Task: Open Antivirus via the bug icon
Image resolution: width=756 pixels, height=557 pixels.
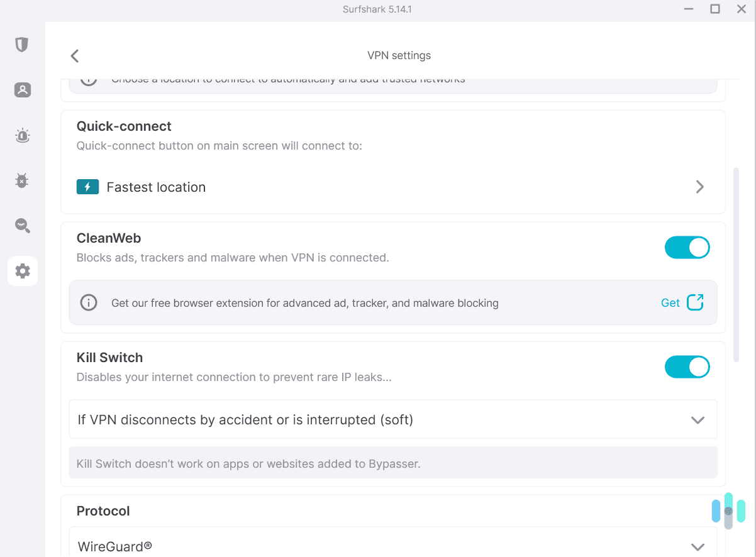Action: pyautogui.click(x=22, y=180)
